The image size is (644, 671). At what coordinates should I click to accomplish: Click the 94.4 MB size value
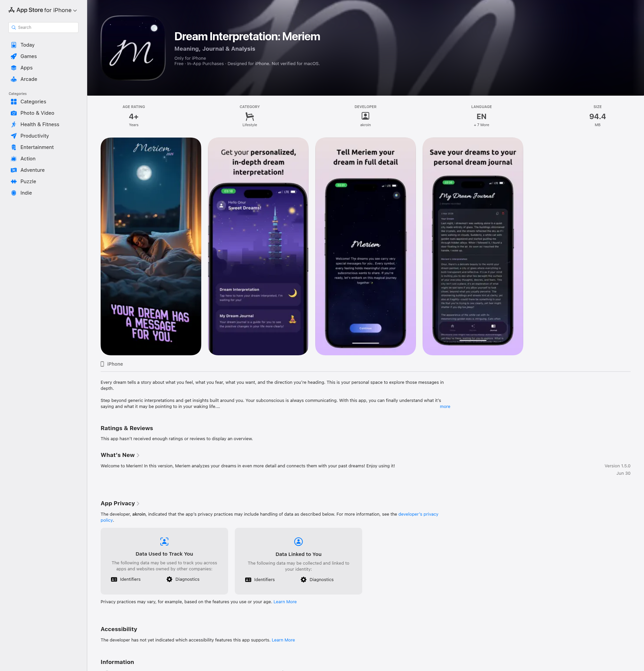point(597,116)
